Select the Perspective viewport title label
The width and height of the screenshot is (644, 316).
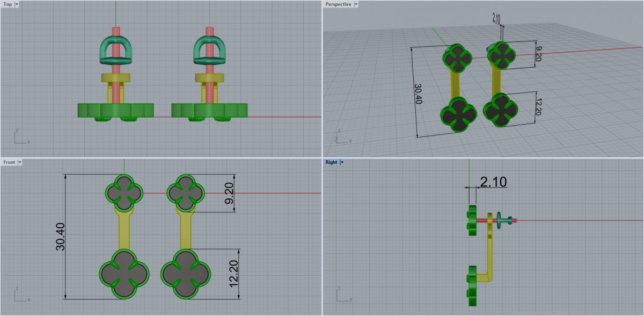(339, 4)
